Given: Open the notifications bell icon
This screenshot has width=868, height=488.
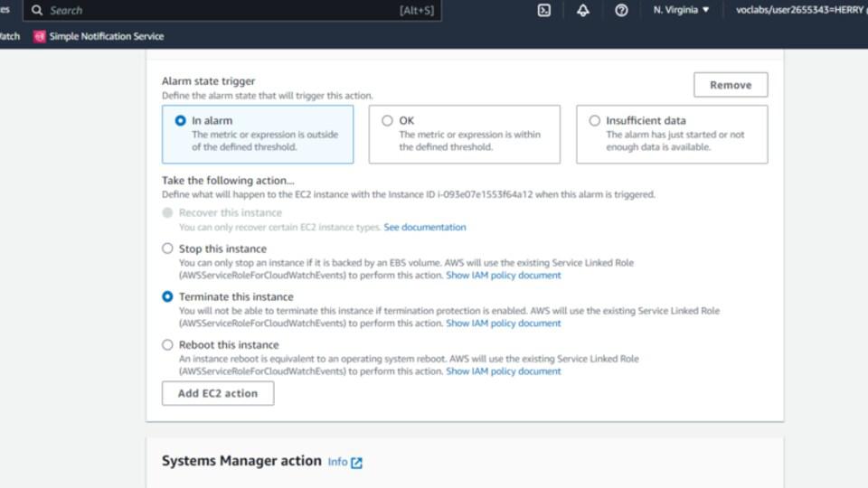Looking at the screenshot, I should (x=583, y=10).
